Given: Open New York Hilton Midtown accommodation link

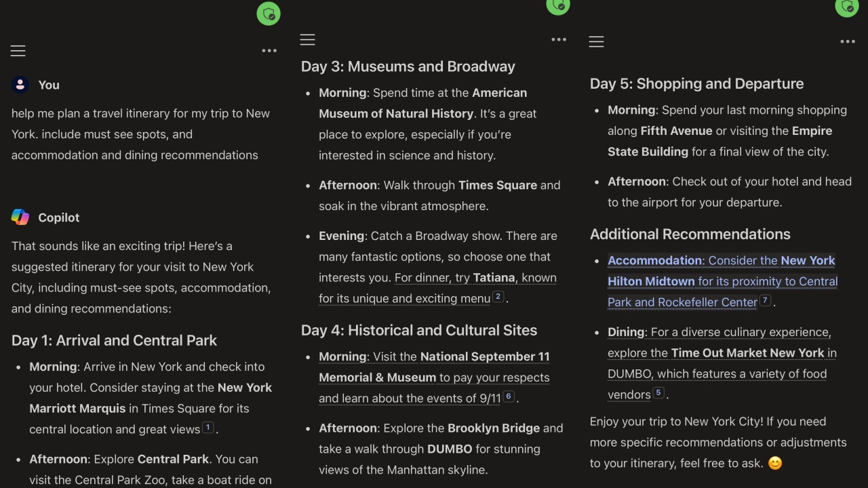Looking at the screenshot, I should (723, 281).
